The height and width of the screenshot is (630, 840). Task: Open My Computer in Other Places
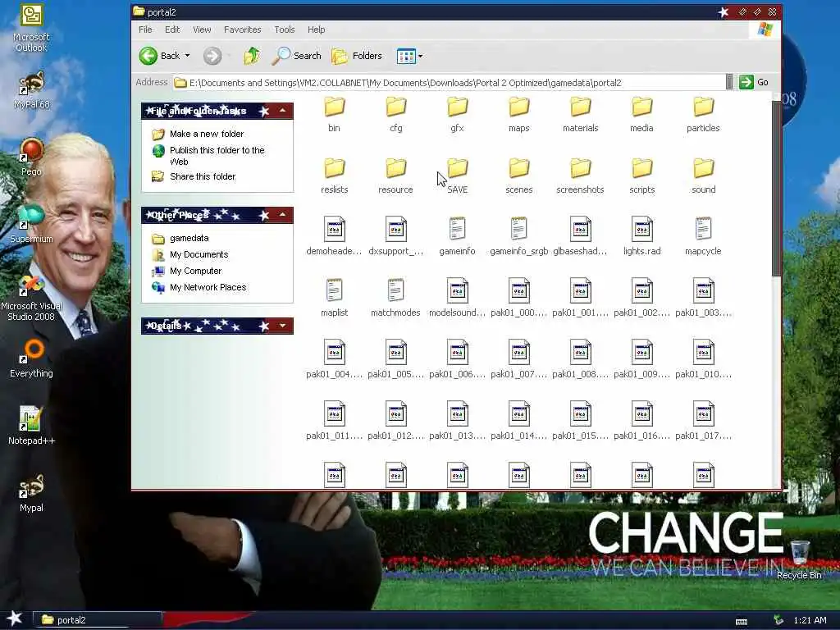(195, 271)
